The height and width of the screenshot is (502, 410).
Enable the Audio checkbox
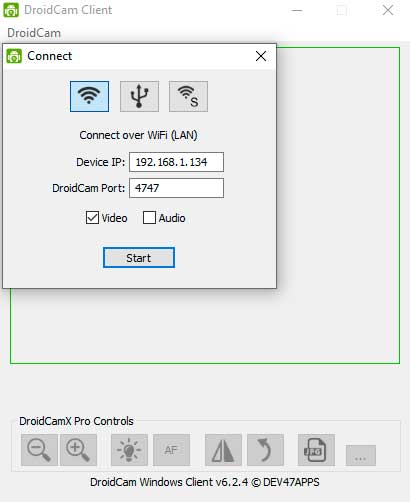[x=149, y=218]
